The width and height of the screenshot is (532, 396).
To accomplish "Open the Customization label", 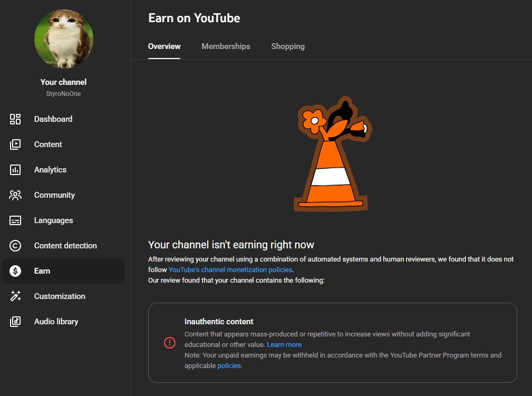I will click(x=60, y=296).
